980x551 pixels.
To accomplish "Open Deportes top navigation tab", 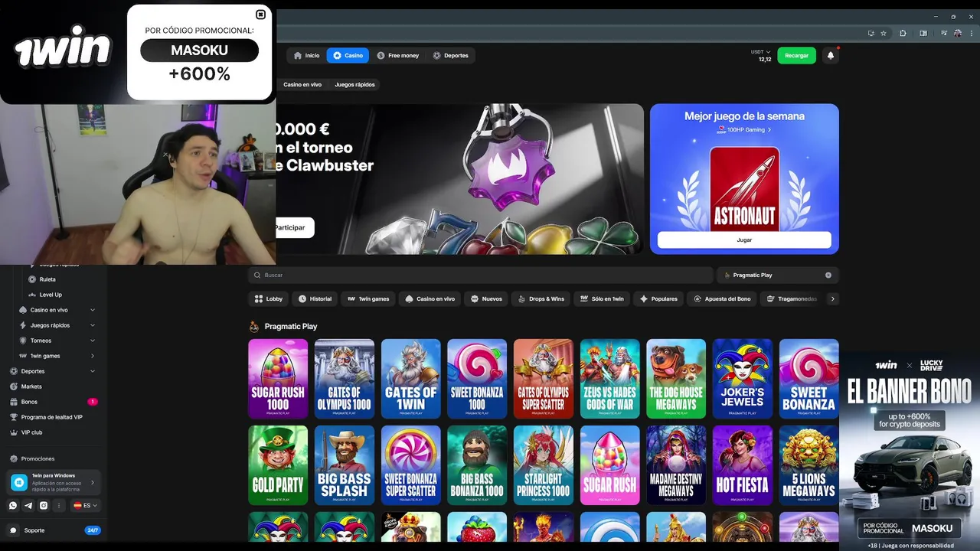I will 450,55.
